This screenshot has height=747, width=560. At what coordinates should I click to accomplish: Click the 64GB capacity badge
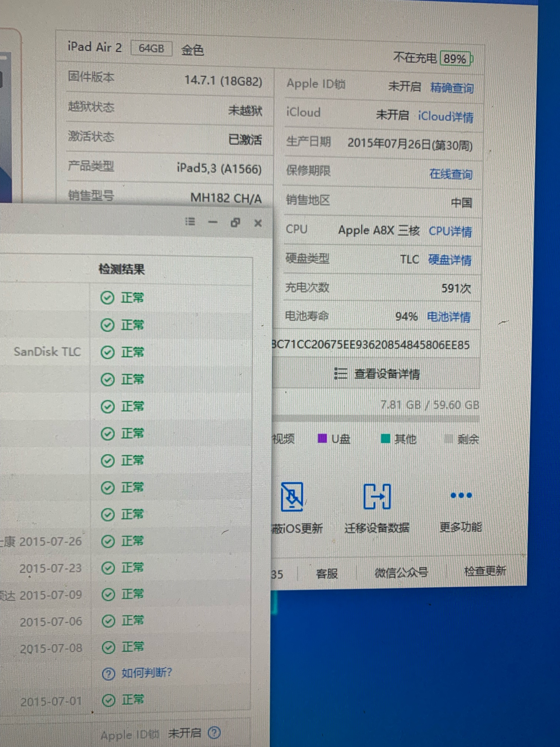(x=151, y=48)
